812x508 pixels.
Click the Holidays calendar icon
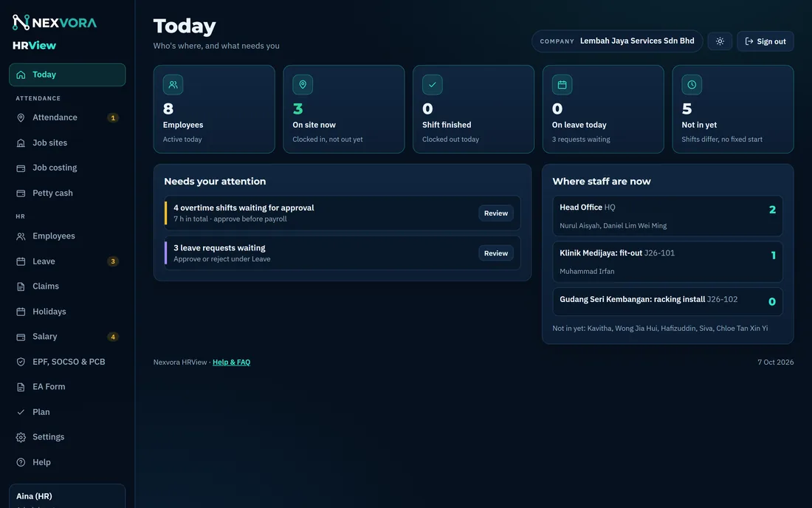[21, 312]
